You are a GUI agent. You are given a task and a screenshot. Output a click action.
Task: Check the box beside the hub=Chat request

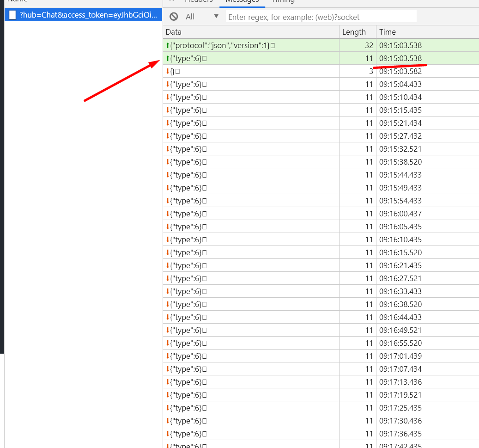pos(12,14)
